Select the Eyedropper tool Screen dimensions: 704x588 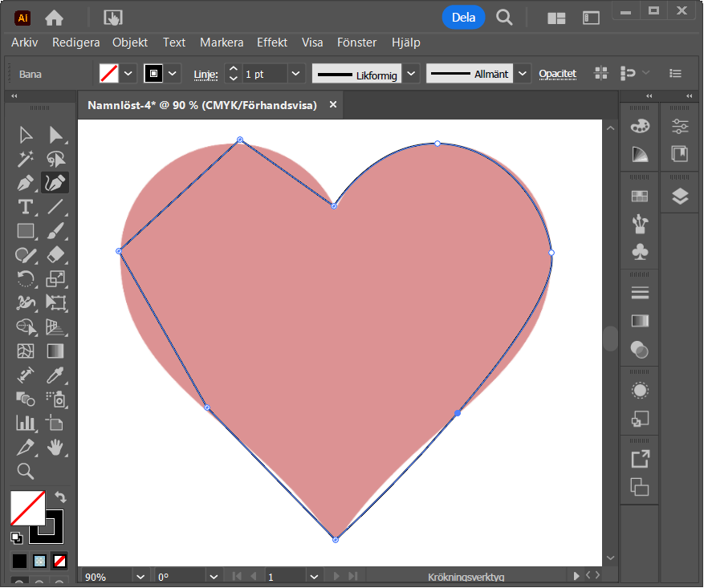pyautogui.click(x=55, y=375)
